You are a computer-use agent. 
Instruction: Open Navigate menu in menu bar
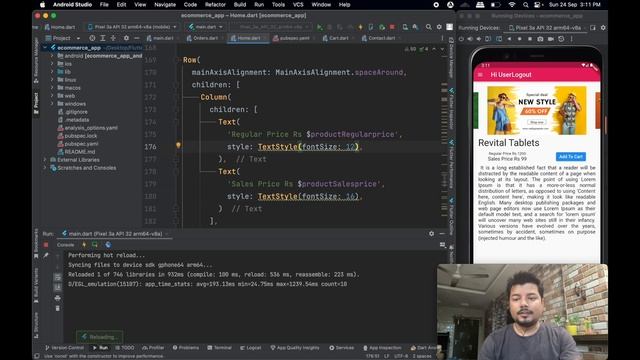pyautogui.click(x=165, y=5)
